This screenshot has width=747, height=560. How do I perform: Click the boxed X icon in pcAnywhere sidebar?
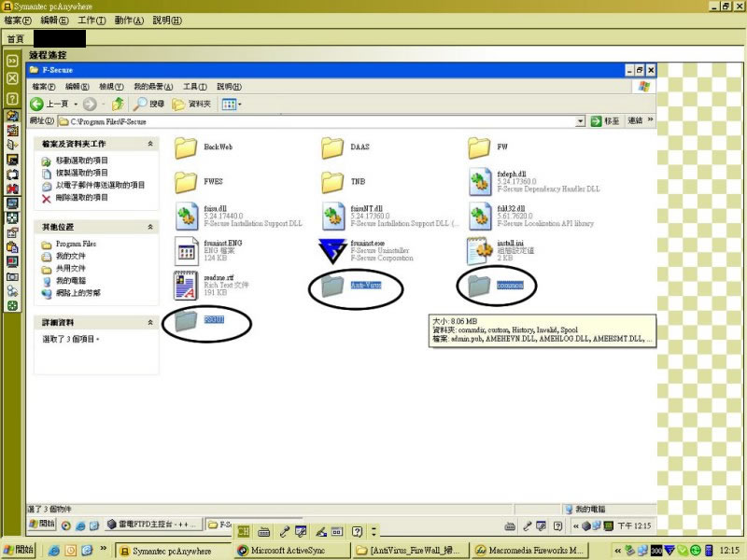(x=12, y=78)
